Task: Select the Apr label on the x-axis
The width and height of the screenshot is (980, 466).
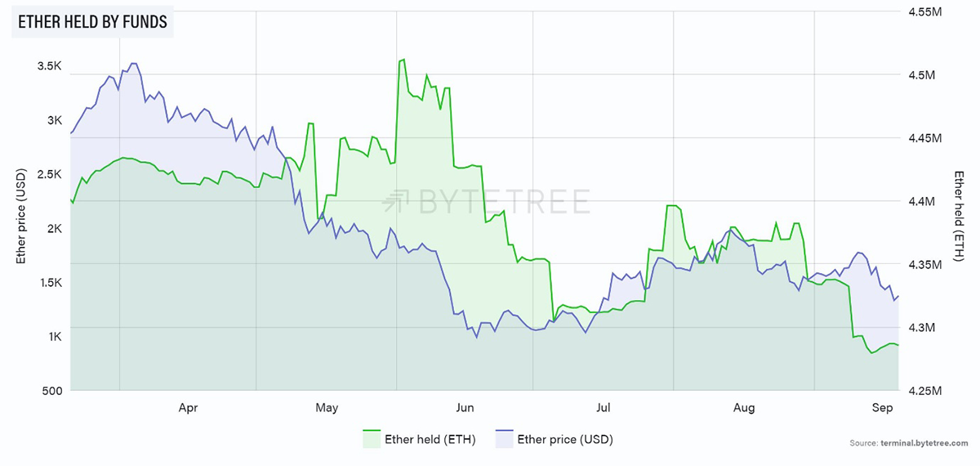Action: coord(188,406)
